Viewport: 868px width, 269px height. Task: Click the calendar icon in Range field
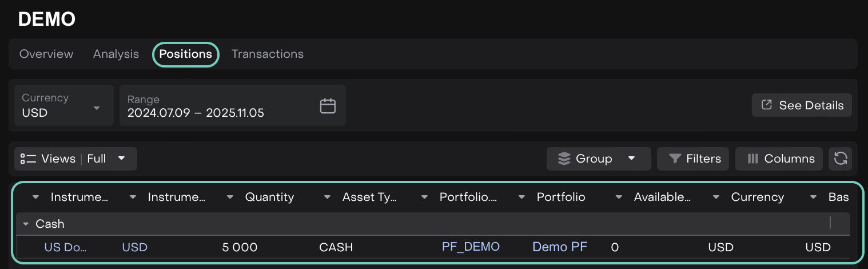(328, 106)
